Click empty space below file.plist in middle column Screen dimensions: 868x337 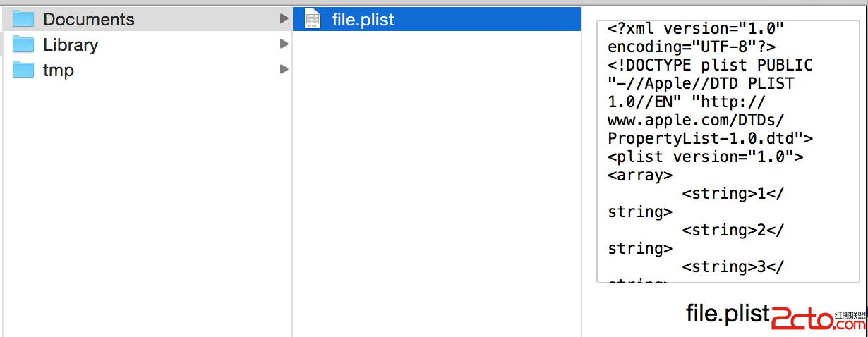tap(436, 176)
